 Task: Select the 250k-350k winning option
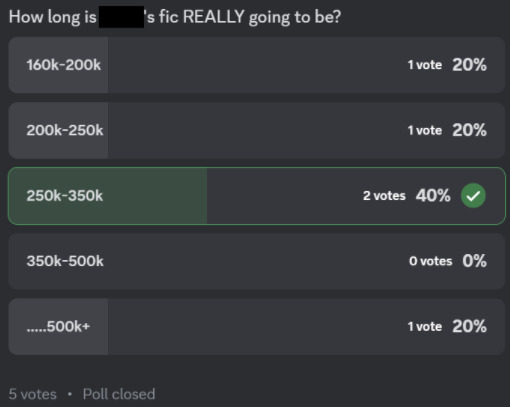[256, 196]
